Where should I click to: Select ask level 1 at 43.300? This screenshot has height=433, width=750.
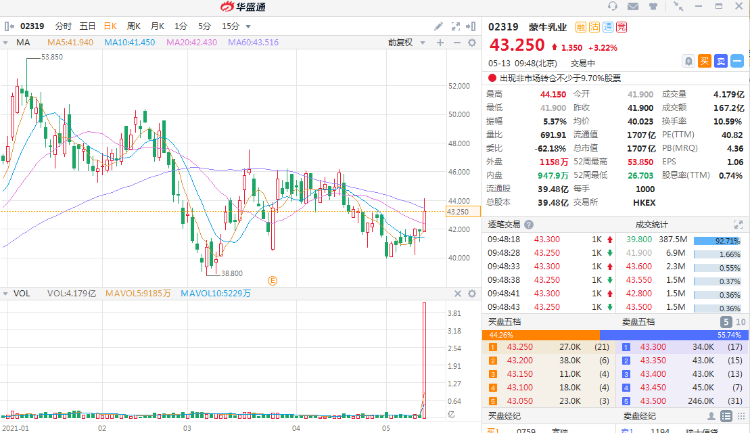[682, 347]
